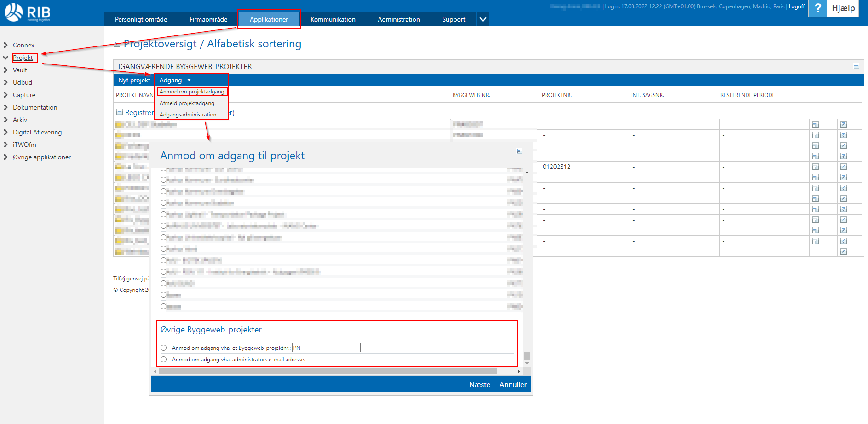
Task: Click window icon in the first project row
Action: tap(815, 125)
